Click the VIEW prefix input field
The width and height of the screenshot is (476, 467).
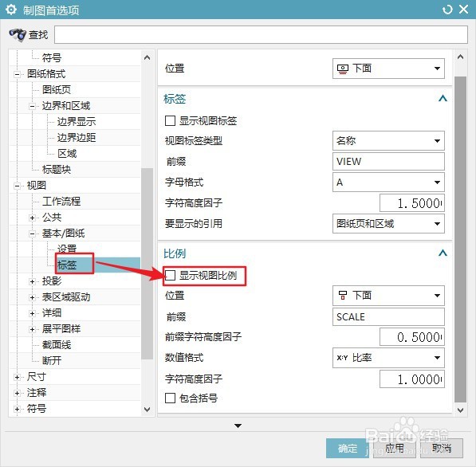pos(388,162)
